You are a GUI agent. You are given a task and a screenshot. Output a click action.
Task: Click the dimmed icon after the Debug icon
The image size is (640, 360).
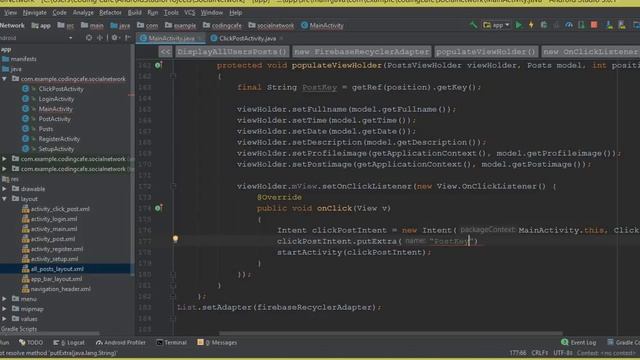(x=556, y=25)
